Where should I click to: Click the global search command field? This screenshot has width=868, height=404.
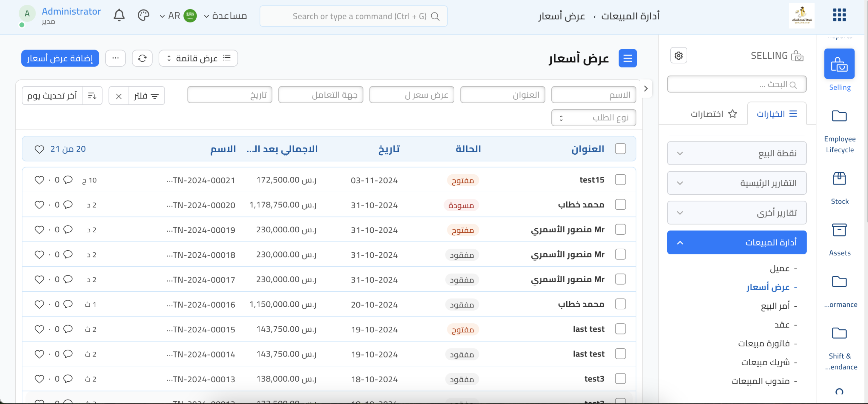(353, 16)
